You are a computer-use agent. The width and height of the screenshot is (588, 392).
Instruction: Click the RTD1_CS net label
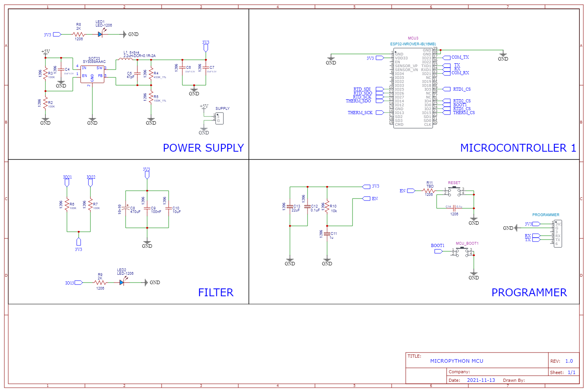point(462,89)
